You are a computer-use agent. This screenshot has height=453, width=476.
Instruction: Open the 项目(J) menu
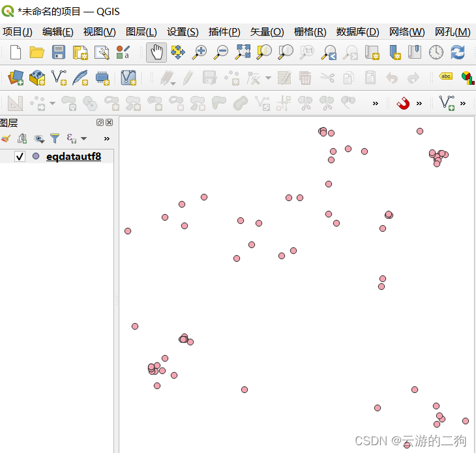[18, 32]
